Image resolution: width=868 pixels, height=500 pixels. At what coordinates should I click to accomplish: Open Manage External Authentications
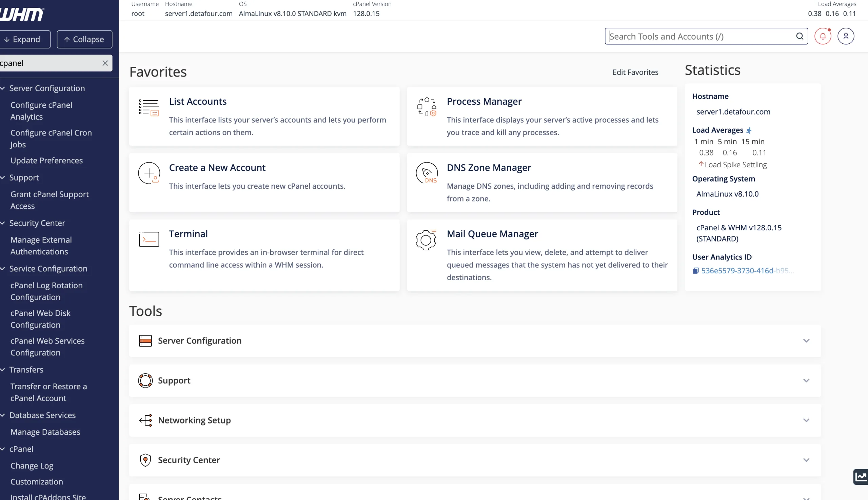pyautogui.click(x=41, y=246)
